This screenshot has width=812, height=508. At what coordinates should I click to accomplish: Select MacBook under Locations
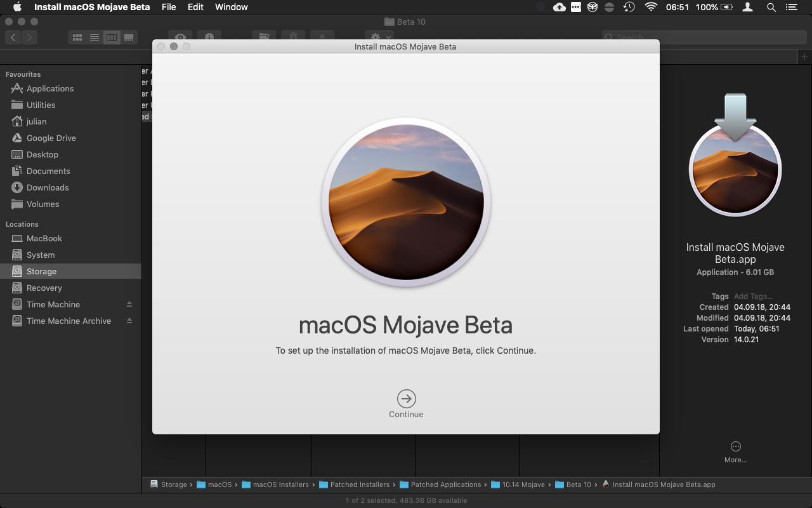tap(70, 238)
